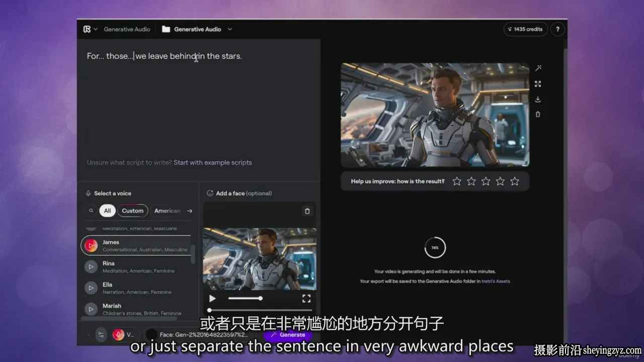Image resolution: width=644 pixels, height=362 pixels.
Task: Play the Mariah voice preview
Action: pos(91,309)
